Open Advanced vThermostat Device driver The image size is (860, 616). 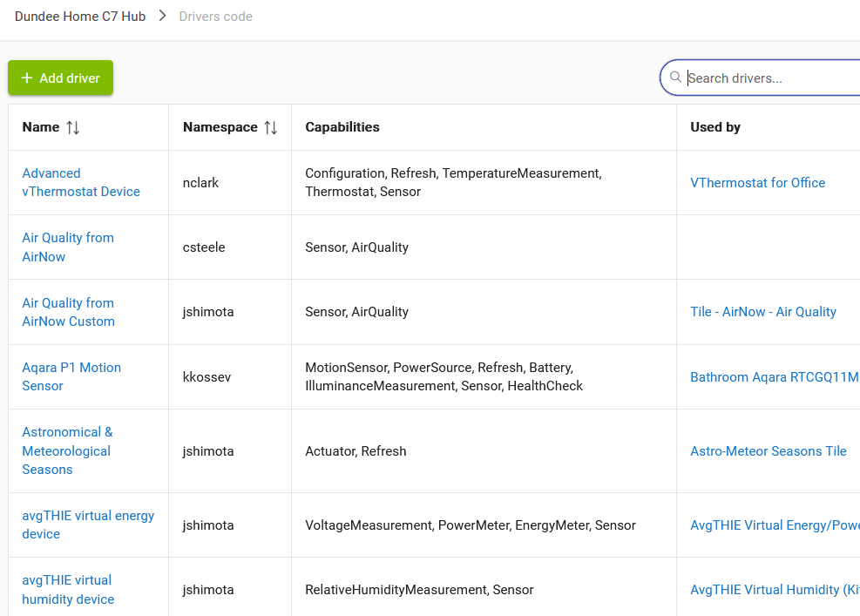(81, 182)
